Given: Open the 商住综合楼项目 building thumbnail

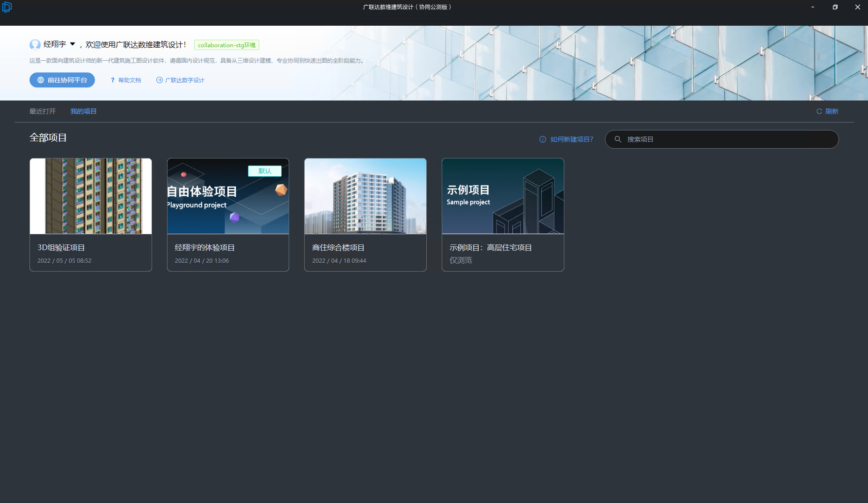Looking at the screenshot, I should pos(365,196).
